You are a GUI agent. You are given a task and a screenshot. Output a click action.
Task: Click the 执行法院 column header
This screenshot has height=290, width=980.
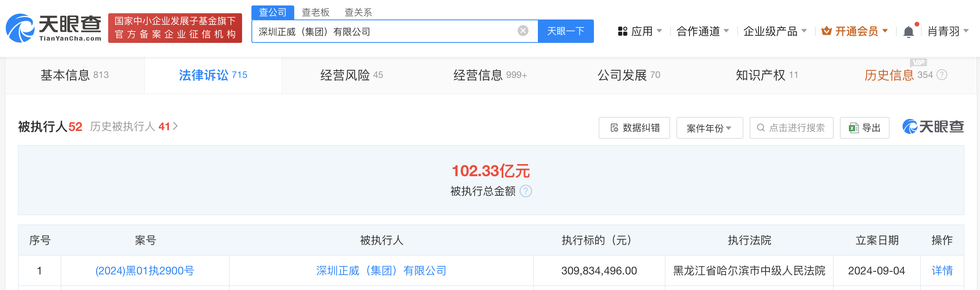point(750,240)
